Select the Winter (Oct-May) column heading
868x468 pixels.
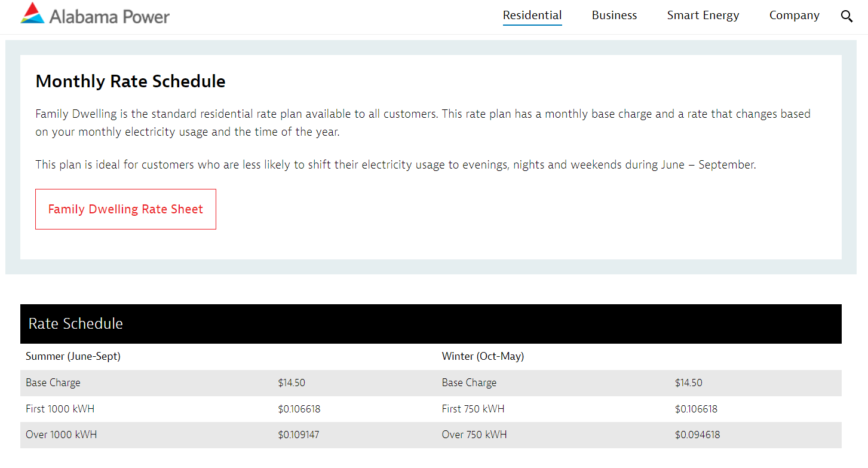click(x=483, y=356)
